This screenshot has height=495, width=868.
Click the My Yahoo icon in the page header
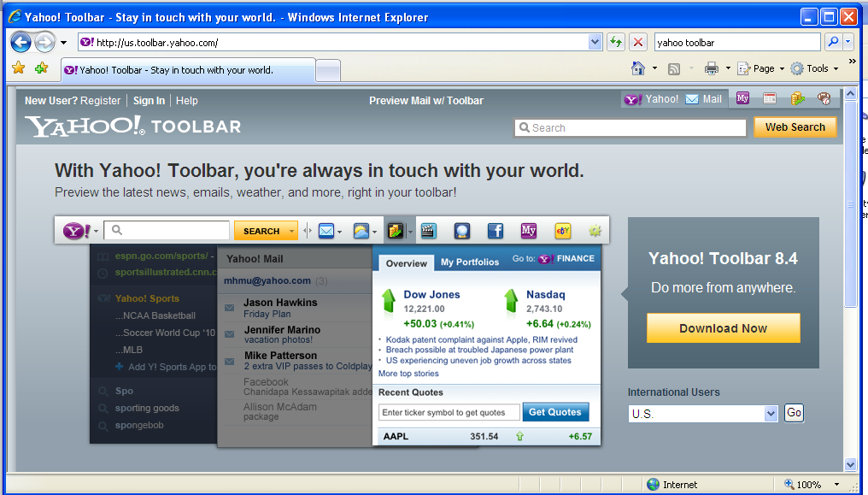click(x=742, y=98)
